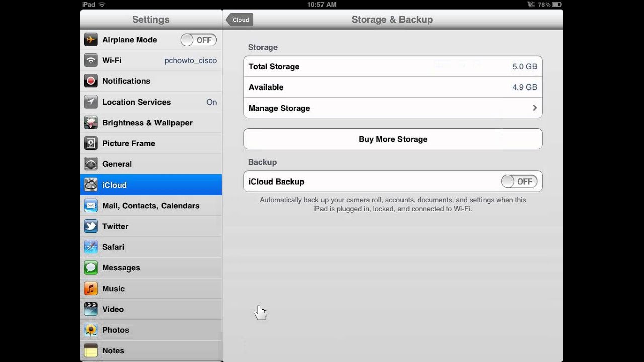Screen dimensions: 644x362
Task: Tap the Messages bubble icon
Action: tap(91, 268)
